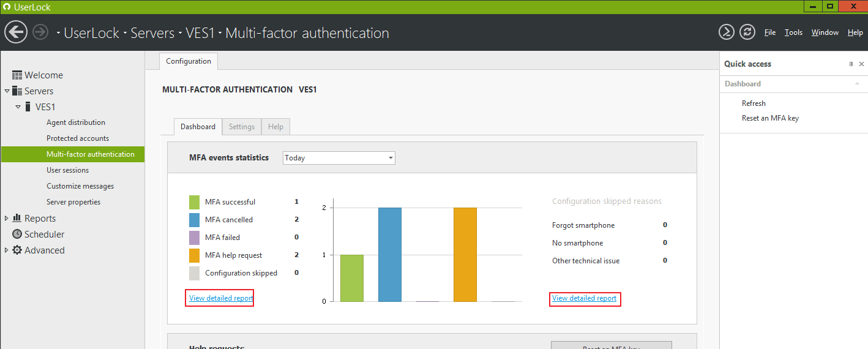
Task: Click the Servers icon in the tree
Action: click(x=17, y=91)
